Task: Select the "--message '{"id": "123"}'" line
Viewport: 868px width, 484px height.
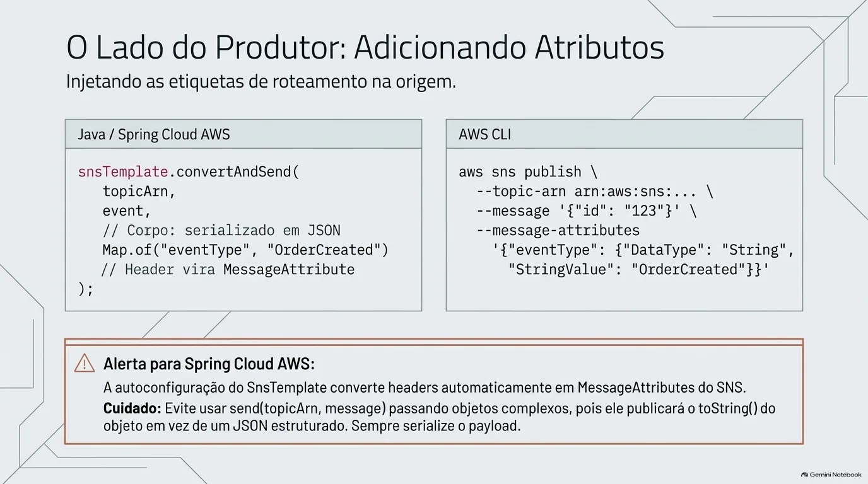Action: pos(587,211)
